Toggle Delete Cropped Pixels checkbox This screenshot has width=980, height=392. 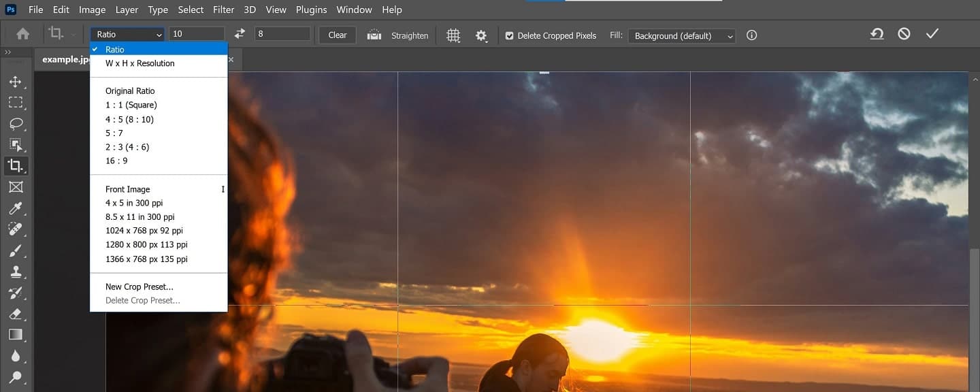click(508, 35)
